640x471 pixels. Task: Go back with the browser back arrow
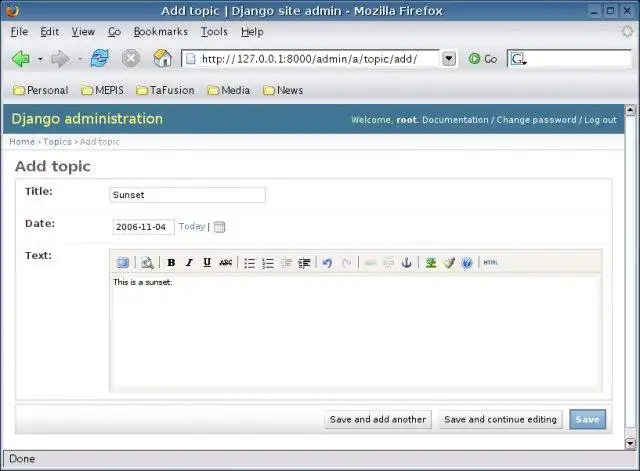tap(21, 59)
